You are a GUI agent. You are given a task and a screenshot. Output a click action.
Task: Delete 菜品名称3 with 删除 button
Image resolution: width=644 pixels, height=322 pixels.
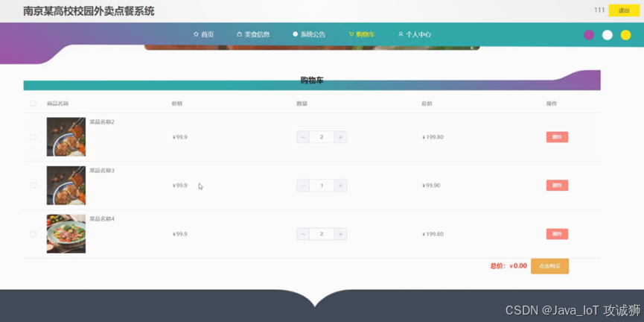(557, 186)
